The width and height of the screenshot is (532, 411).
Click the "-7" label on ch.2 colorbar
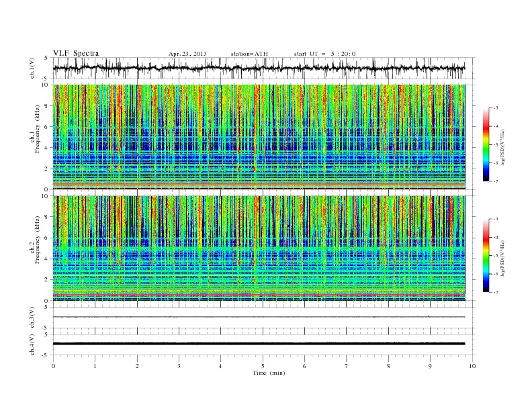[x=496, y=292]
